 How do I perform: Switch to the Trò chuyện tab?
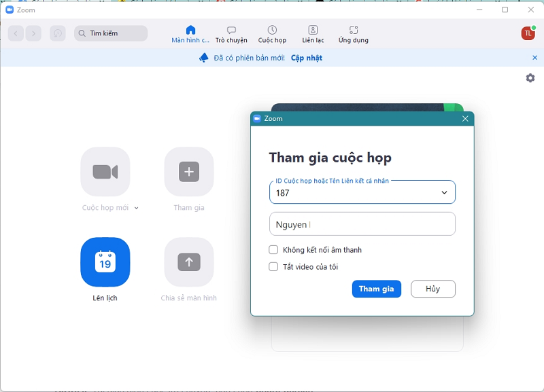(231, 34)
